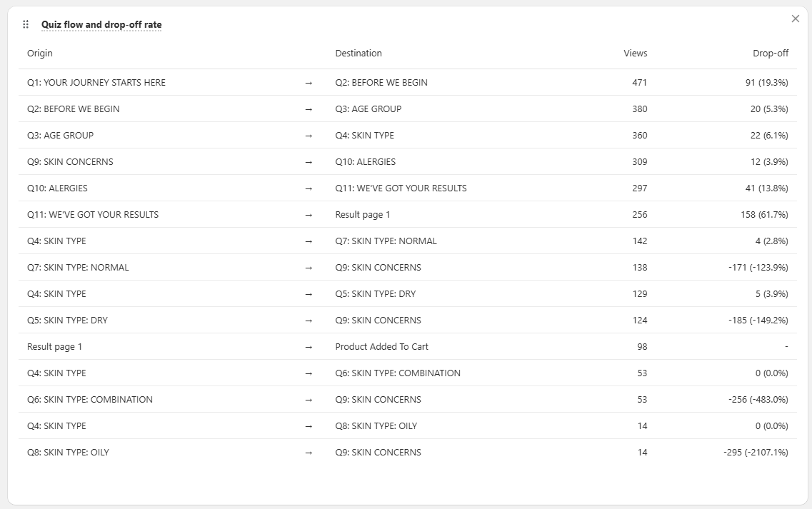The height and width of the screenshot is (509, 812).
Task: Click the arrow beside Q6: SKIN TYPE COMBINATION
Action: tap(309, 399)
